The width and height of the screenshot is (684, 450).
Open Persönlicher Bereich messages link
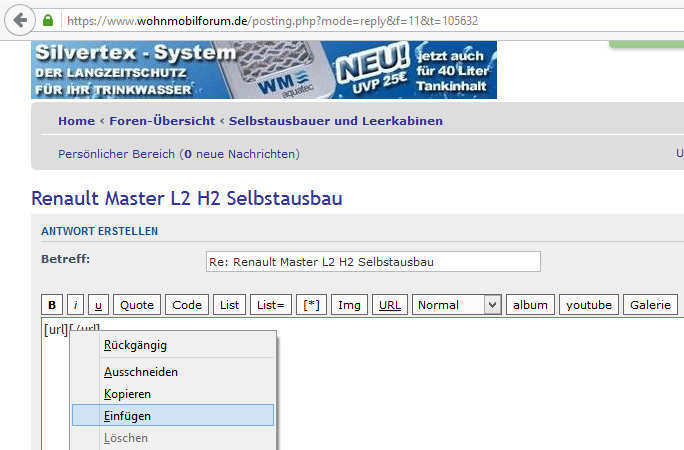pyautogui.click(x=179, y=154)
